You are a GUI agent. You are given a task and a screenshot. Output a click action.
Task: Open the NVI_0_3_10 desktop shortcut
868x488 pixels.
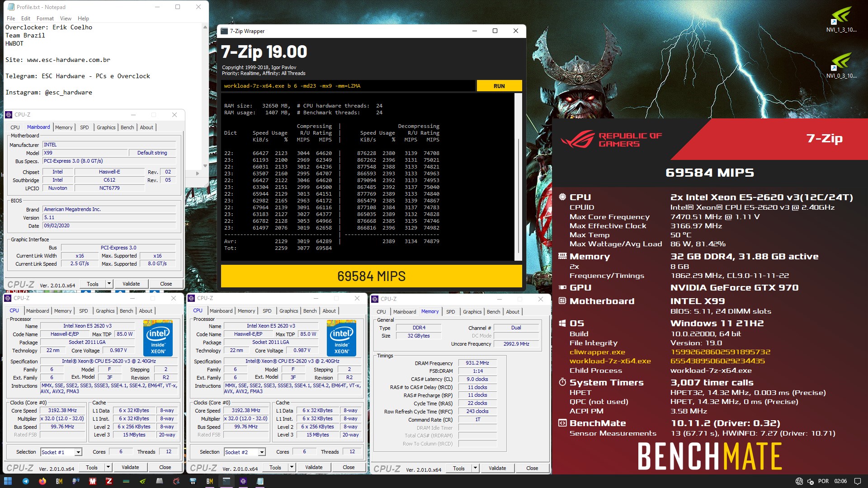(x=841, y=66)
